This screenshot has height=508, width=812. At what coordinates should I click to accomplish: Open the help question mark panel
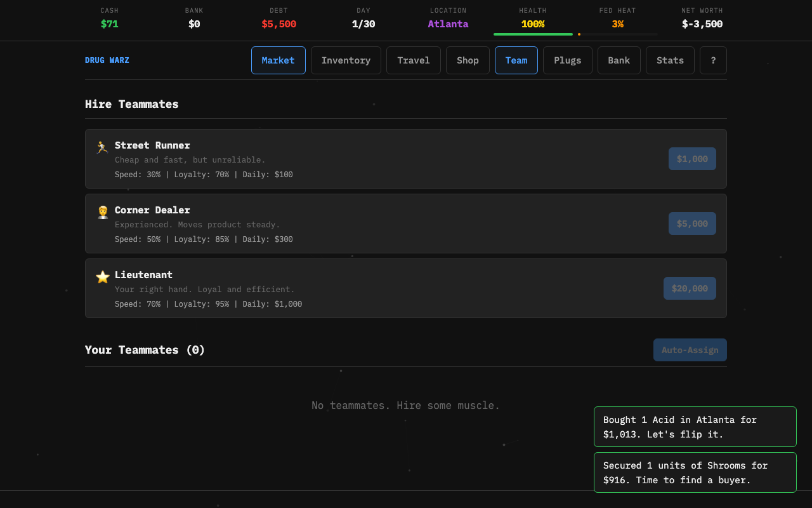click(x=713, y=60)
